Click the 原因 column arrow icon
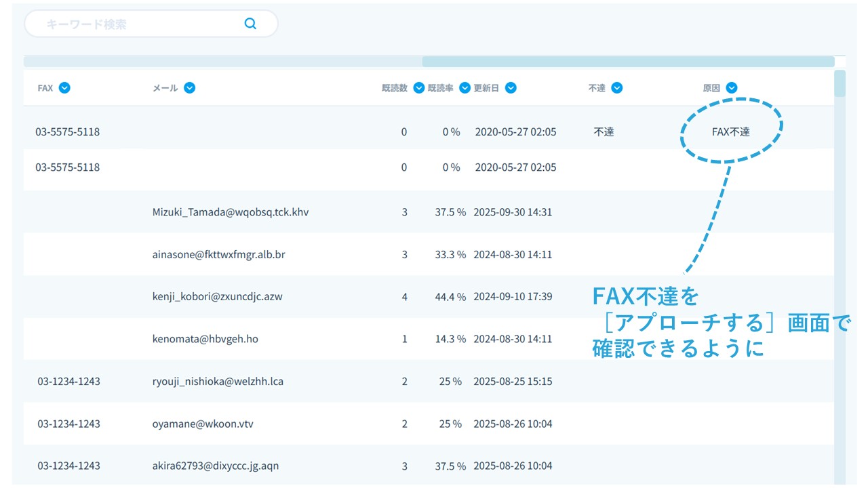Screen dimensions: 868x488 coord(731,87)
